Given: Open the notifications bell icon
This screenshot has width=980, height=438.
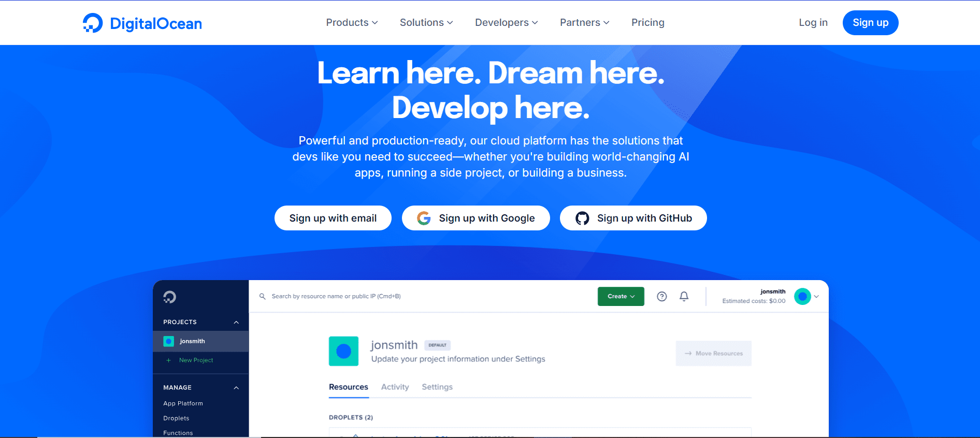Looking at the screenshot, I should point(684,296).
